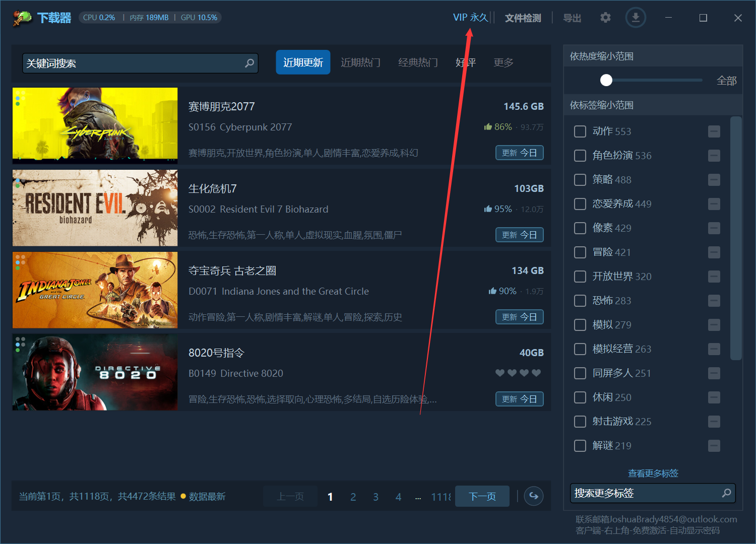
Task: Open the 经典热门 tab
Action: click(418, 62)
